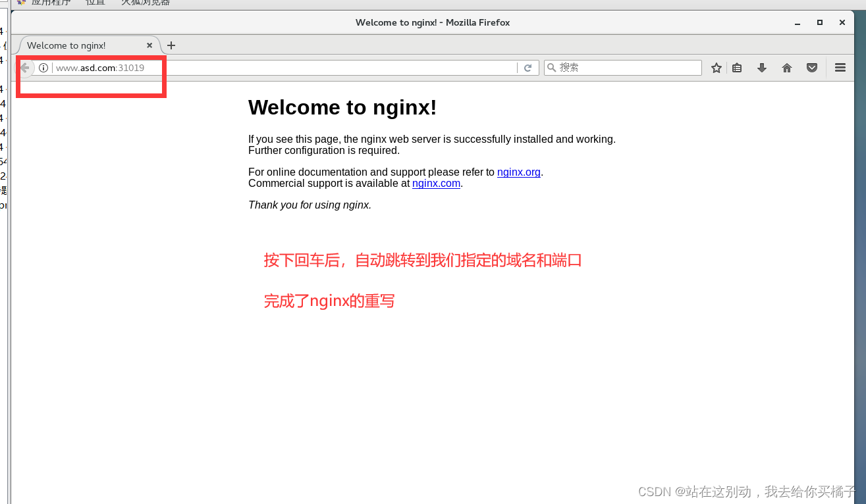Click the Welcome to nginx! heading

[x=342, y=107]
